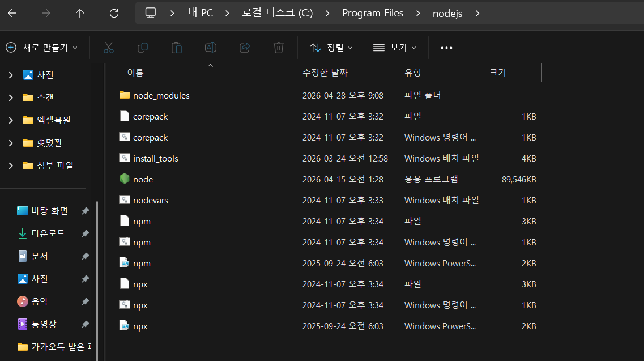The height and width of the screenshot is (361, 644).
Task: Select the npx 3KB plain file icon
Action: (125, 283)
